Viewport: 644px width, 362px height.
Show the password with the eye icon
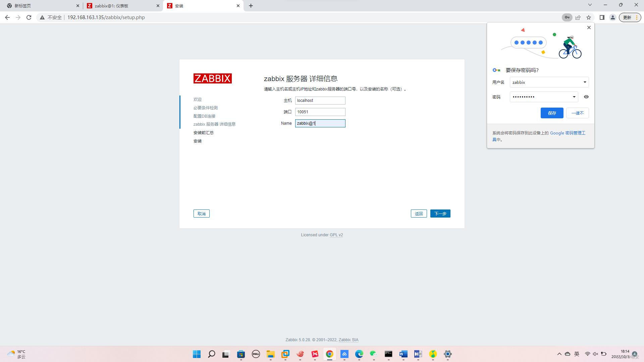586,97
